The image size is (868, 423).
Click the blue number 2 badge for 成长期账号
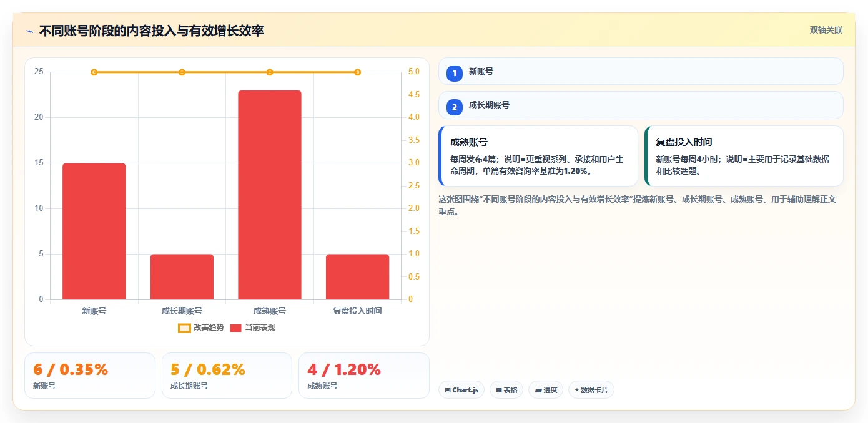[x=455, y=107]
